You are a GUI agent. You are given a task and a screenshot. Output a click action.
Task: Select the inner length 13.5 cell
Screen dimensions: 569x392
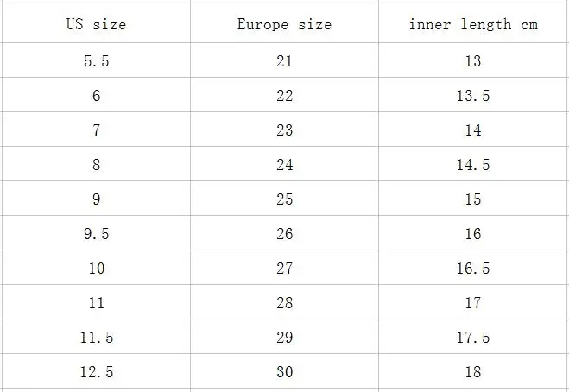point(473,95)
